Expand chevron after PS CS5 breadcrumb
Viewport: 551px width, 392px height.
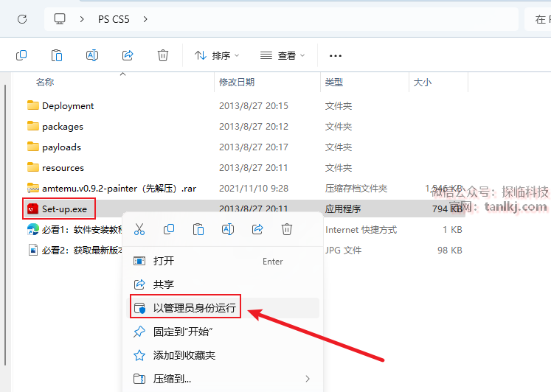pyautogui.click(x=145, y=19)
